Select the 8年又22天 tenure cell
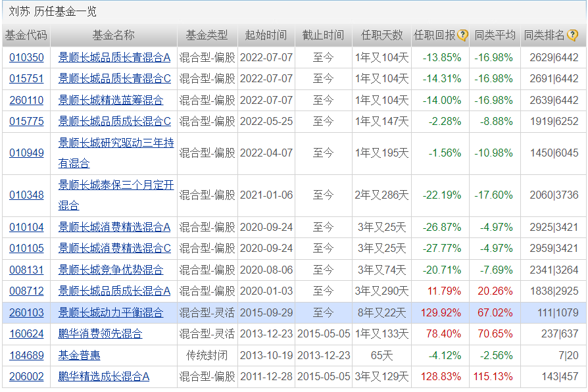 (x=381, y=312)
